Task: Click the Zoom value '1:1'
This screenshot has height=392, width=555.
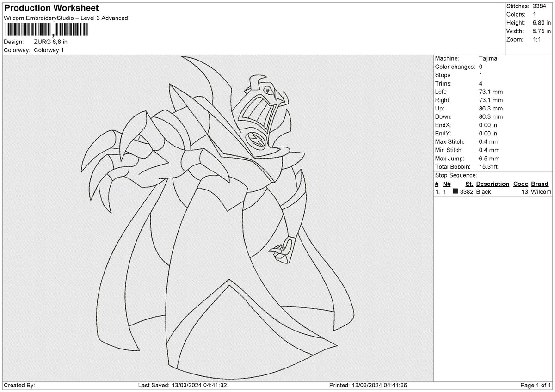Action: 537,39
